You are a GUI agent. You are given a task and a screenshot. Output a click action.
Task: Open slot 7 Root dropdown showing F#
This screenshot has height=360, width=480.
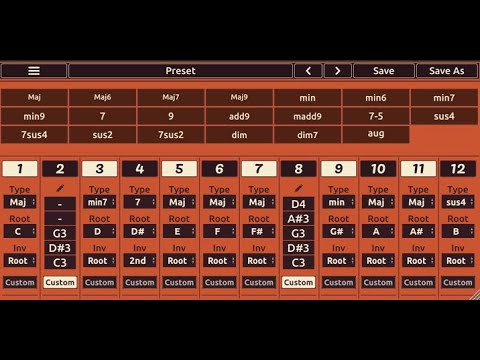coord(259,231)
